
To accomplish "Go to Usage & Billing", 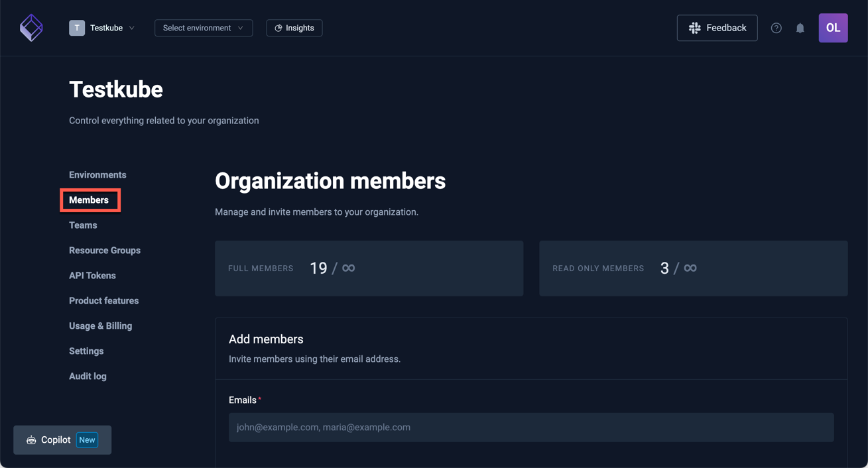I will click(100, 325).
